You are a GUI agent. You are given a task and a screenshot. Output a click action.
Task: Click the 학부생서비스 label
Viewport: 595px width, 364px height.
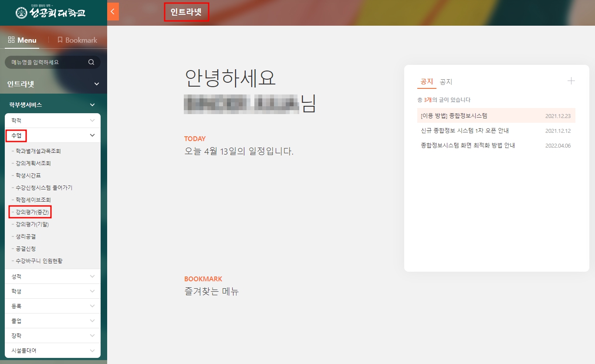coord(26,105)
